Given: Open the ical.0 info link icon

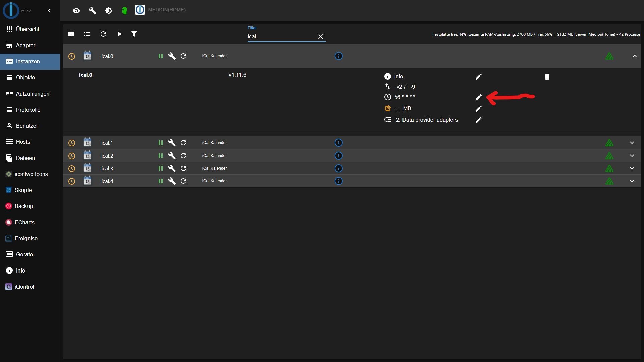Looking at the screenshot, I should [x=339, y=56].
